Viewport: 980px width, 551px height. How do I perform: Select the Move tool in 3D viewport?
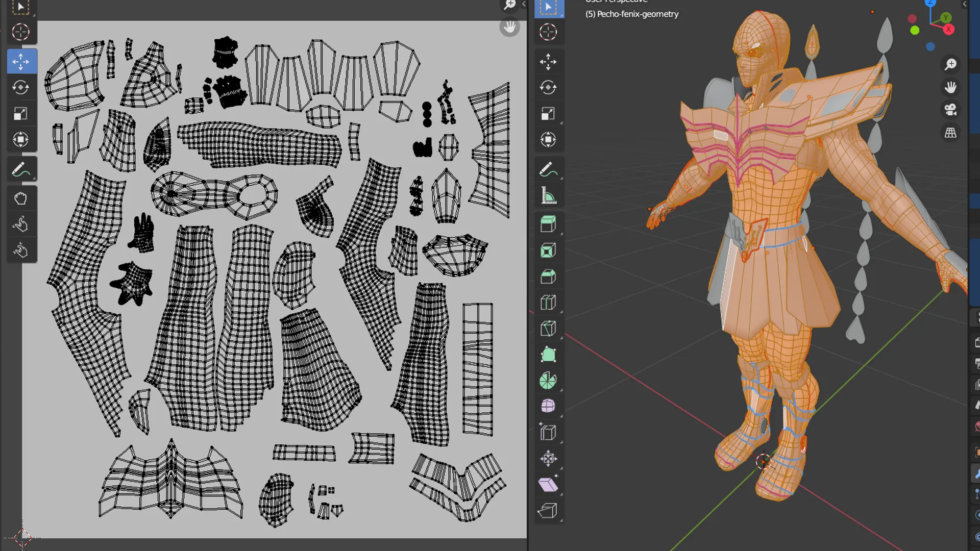click(x=549, y=62)
